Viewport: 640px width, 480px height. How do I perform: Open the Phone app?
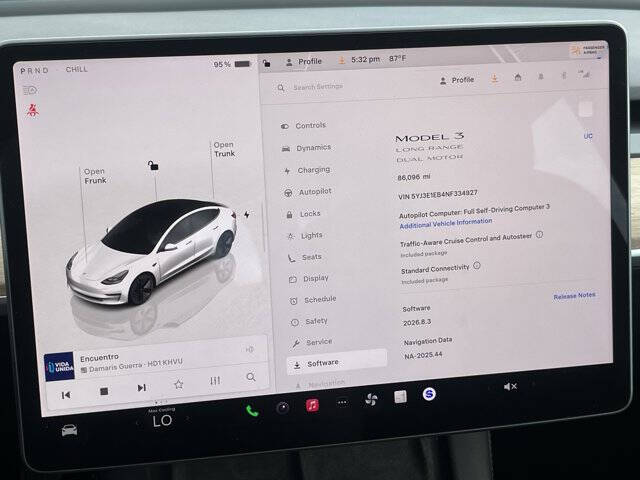tap(252, 411)
